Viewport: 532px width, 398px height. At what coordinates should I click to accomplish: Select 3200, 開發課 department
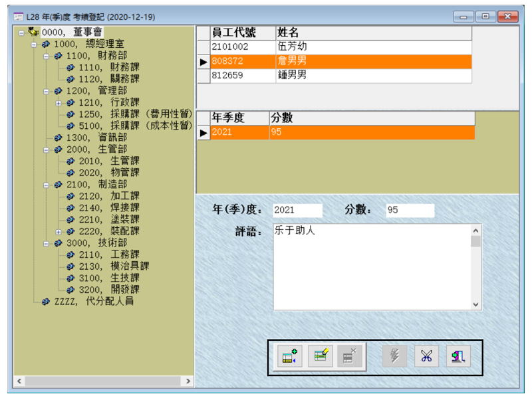point(109,290)
